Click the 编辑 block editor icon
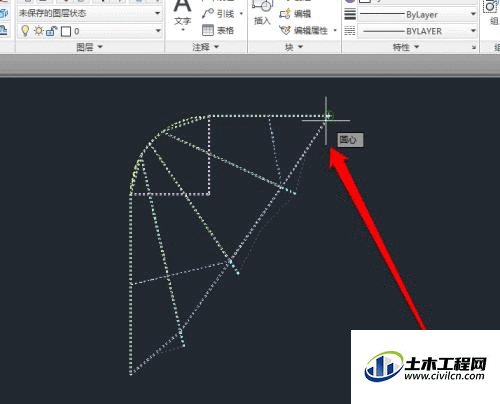Image resolution: width=500 pixels, height=404 pixels. [x=285, y=14]
